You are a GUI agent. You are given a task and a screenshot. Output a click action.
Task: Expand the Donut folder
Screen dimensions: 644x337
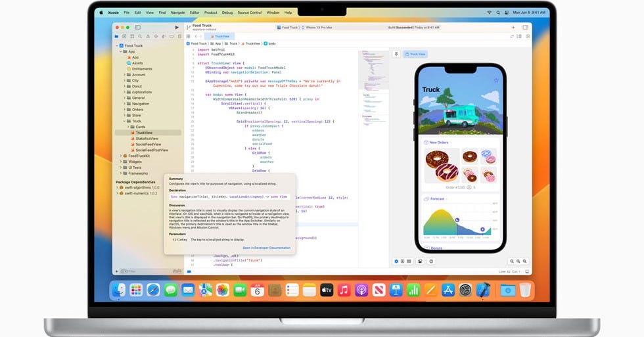click(124, 86)
